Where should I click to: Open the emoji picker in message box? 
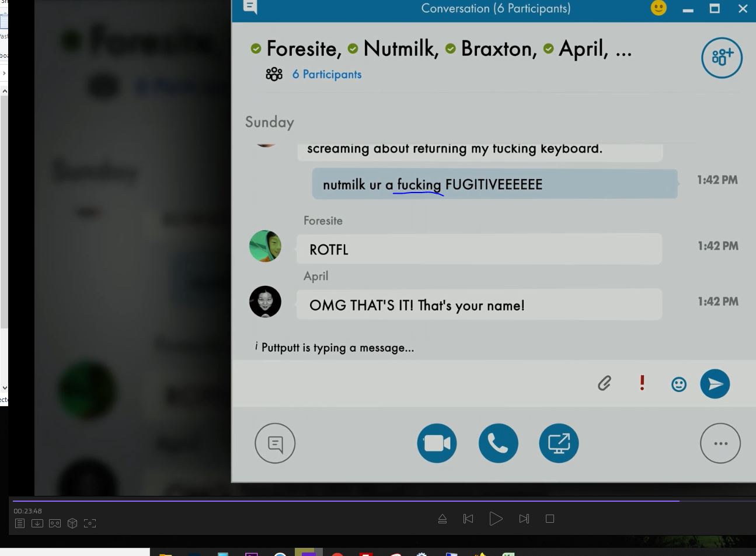[678, 384]
